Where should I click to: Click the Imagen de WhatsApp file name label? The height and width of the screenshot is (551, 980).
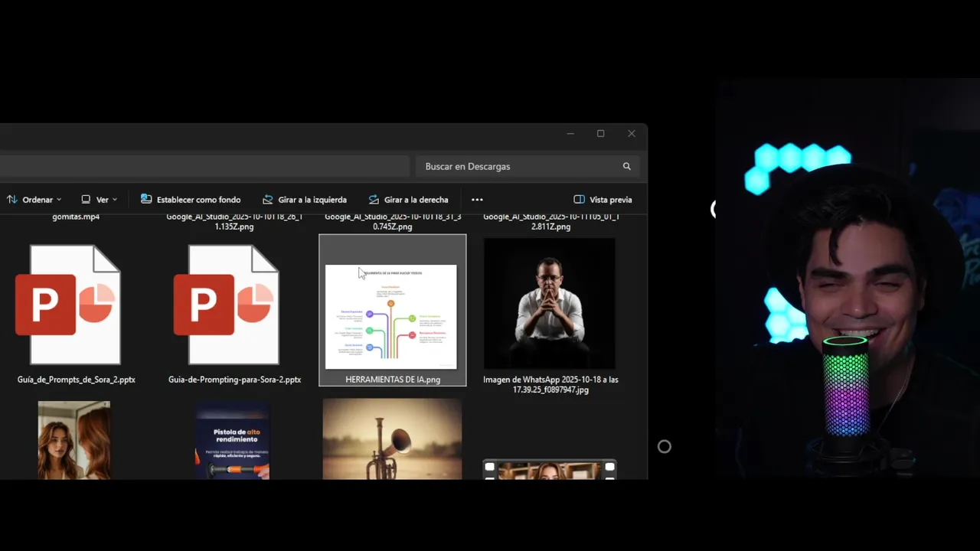(550, 384)
